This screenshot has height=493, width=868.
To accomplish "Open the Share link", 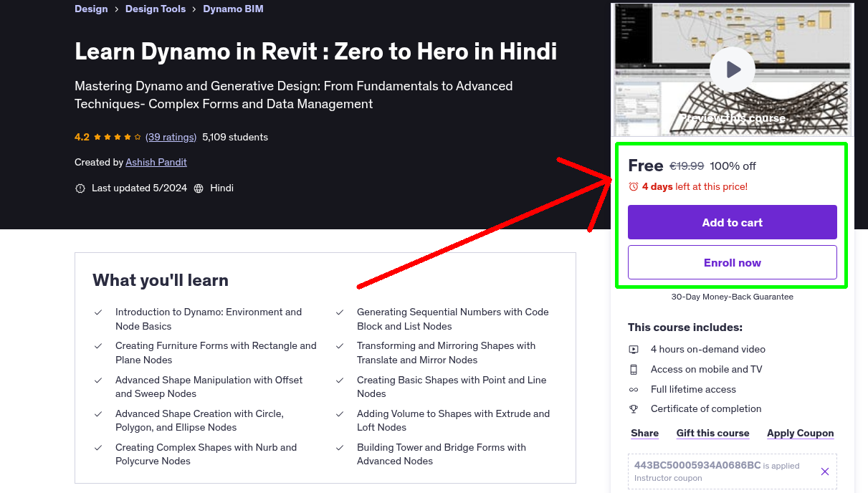I will click(x=645, y=434).
